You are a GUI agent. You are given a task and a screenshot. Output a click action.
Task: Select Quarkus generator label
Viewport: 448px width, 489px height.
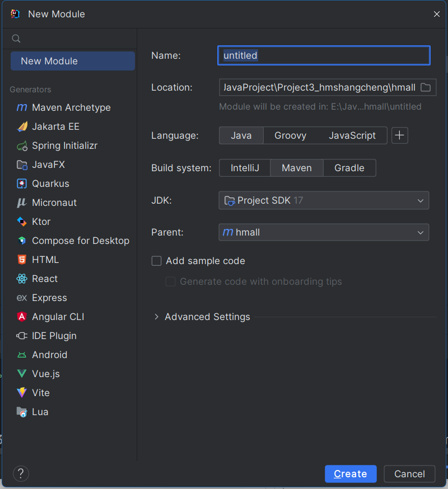(x=50, y=184)
